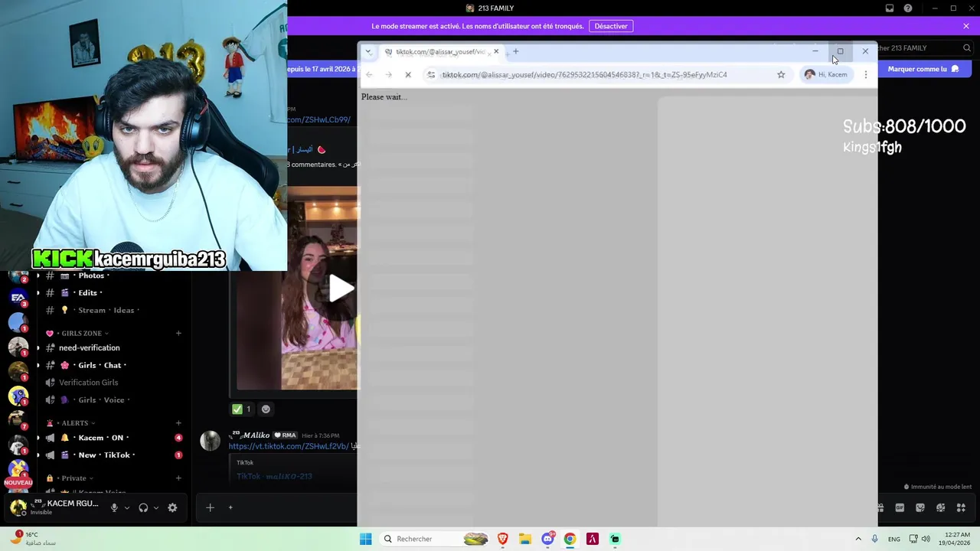Open the GIF picker
Screen dimensions: 980x551
point(900,507)
